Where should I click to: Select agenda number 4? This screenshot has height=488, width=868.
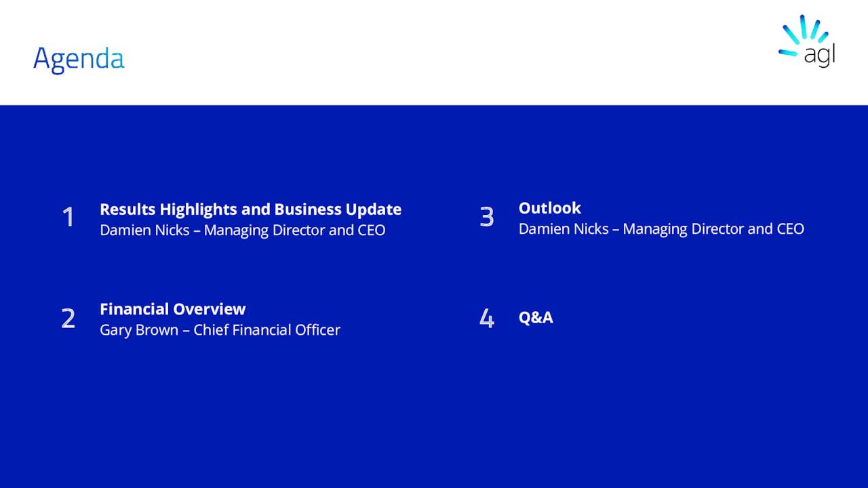tap(486, 318)
